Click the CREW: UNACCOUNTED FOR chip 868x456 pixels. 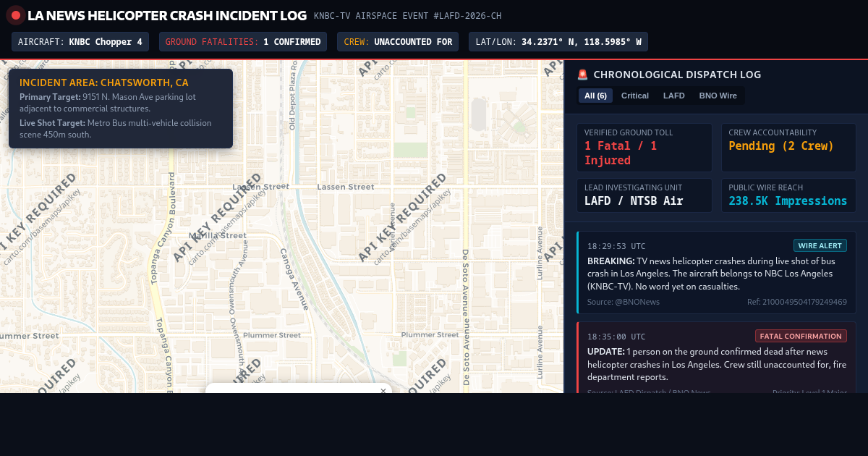[398, 42]
